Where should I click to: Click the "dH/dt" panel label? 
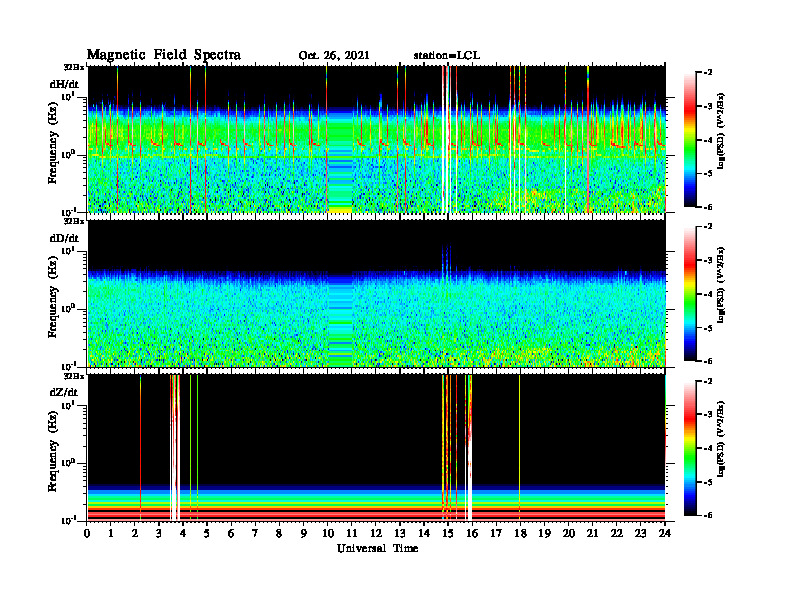(x=64, y=83)
